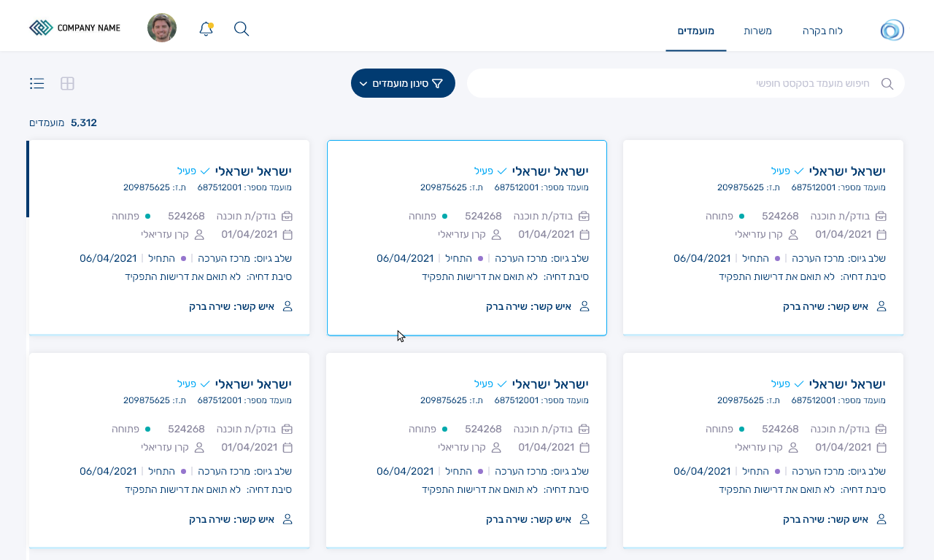Open the user profile avatar

(x=162, y=28)
